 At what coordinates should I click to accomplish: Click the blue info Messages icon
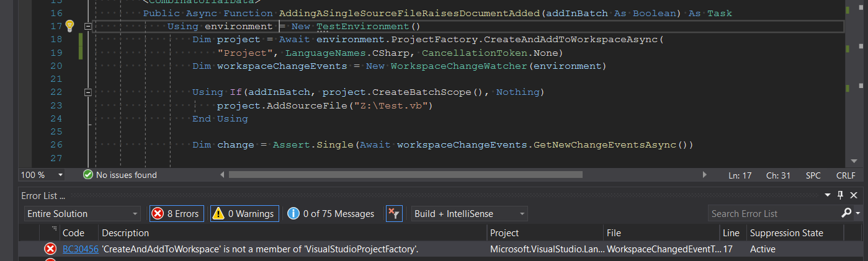[x=293, y=214]
